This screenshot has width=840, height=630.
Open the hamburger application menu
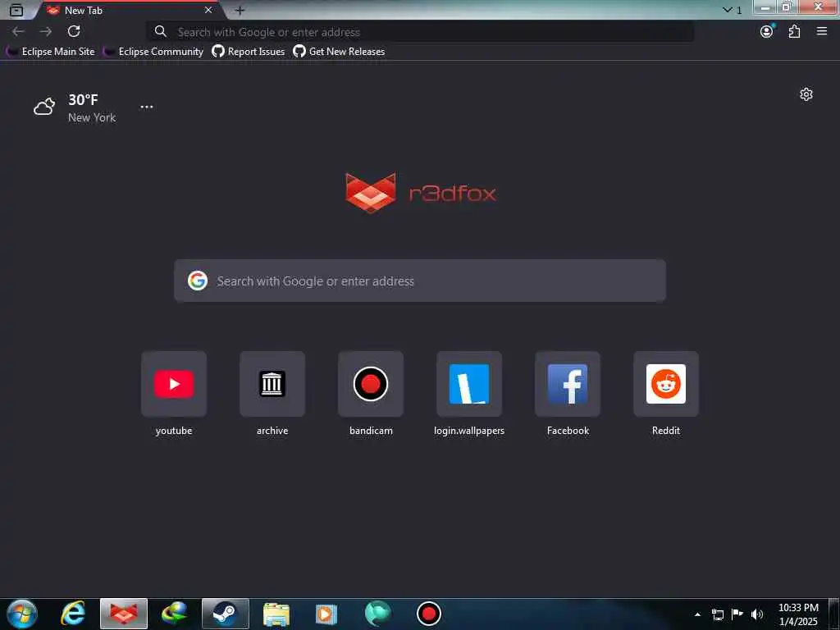click(x=822, y=32)
